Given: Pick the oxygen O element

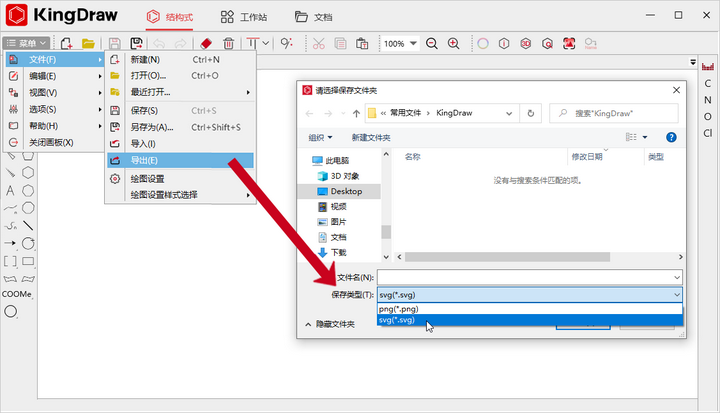Looking at the screenshot, I should point(708,116).
